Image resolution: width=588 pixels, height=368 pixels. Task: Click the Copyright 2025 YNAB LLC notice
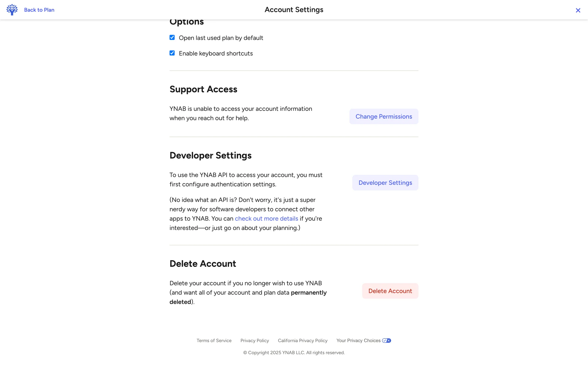pos(294,353)
